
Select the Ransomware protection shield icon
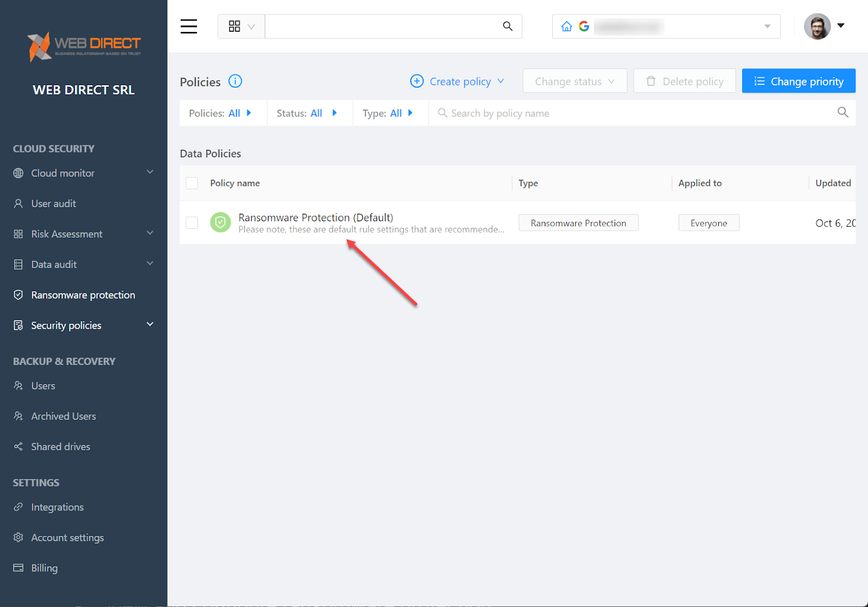tap(18, 295)
